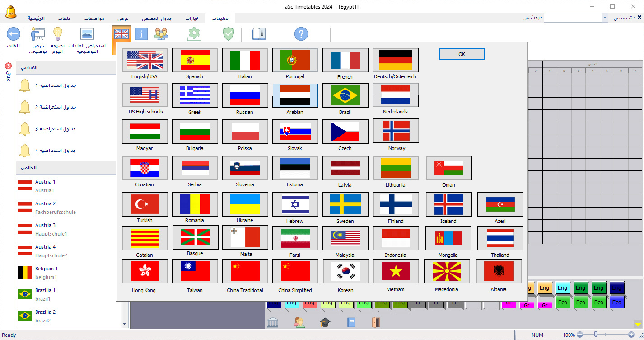Image resolution: width=644 pixels, height=340 pixels.
Task: Click the graduation cap icon in bottom bar
Action: [325, 322]
